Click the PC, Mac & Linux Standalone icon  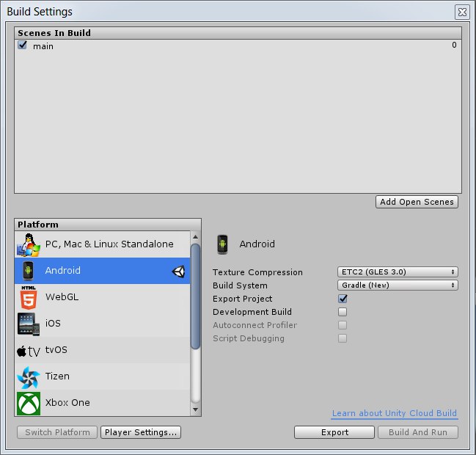coord(28,244)
